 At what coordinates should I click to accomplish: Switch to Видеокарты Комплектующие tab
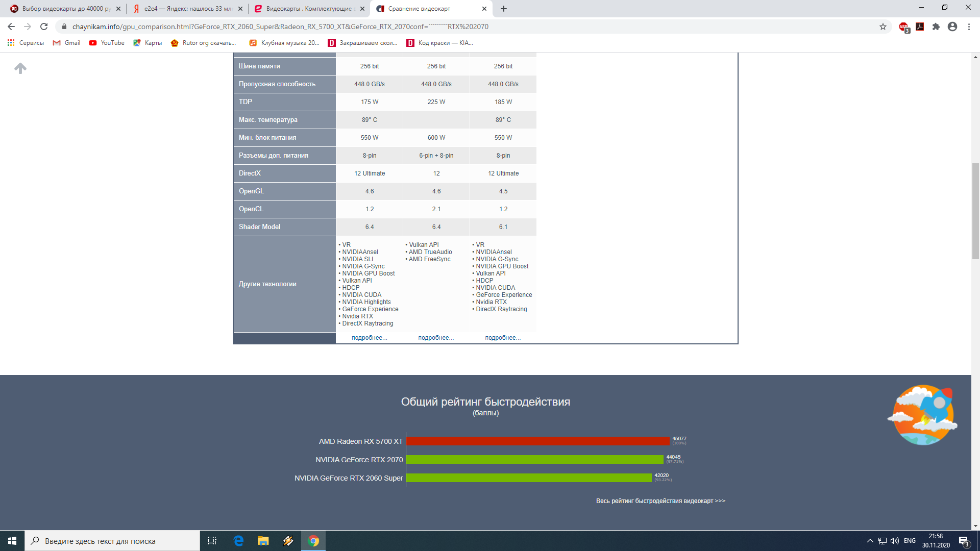tap(309, 9)
